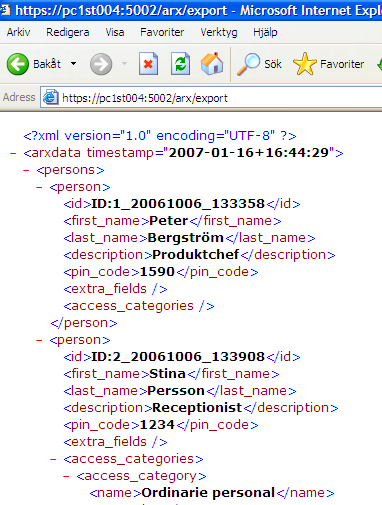
Task: Click the pin code value 1590
Action: coord(157,272)
